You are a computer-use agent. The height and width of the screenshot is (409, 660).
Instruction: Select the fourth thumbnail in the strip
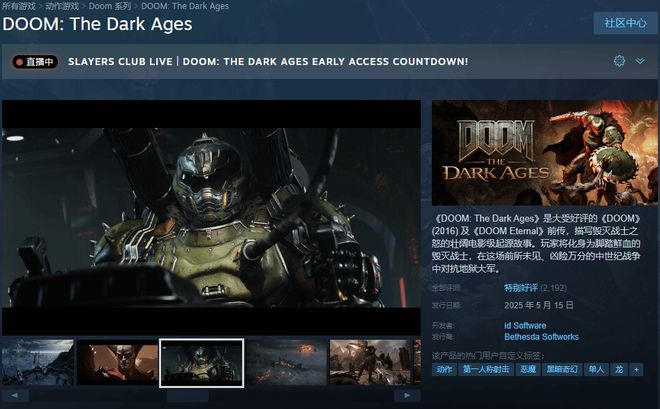(x=286, y=362)
